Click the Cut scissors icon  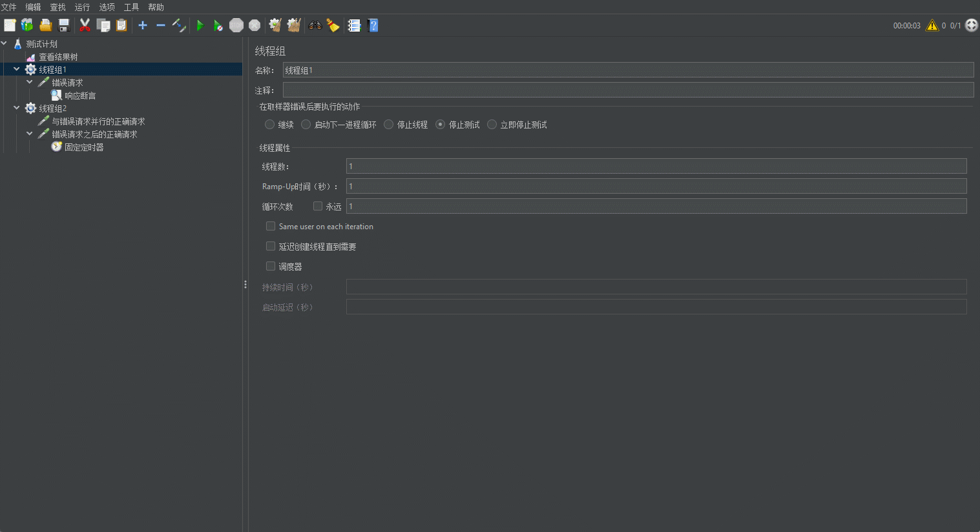click(x=85, y=25)
